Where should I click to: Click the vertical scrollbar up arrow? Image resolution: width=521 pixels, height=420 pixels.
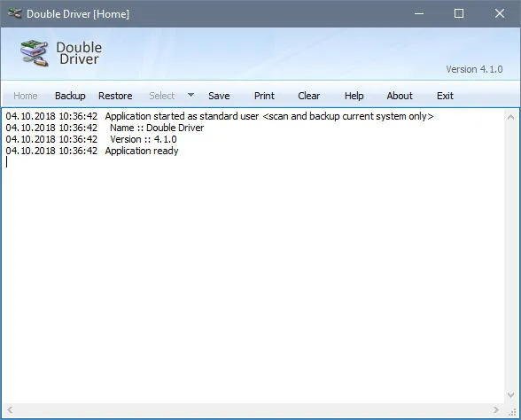(510, 117)
